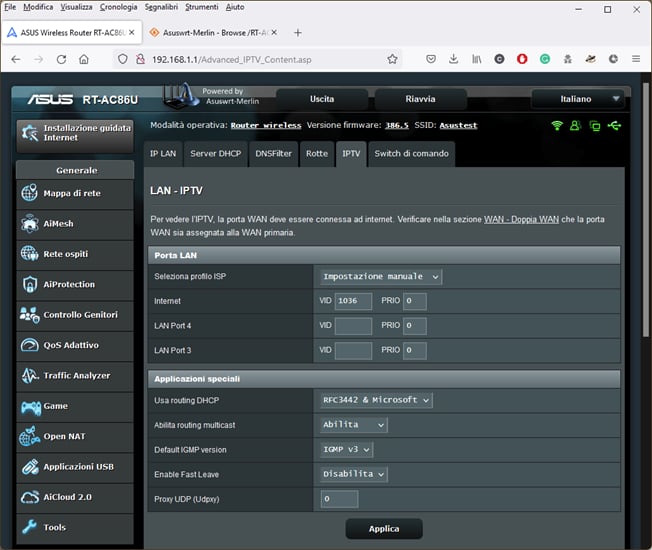
Task: Change the Default IGMP version dropdown
Action: pyautogui.click(x=348, y=450)
